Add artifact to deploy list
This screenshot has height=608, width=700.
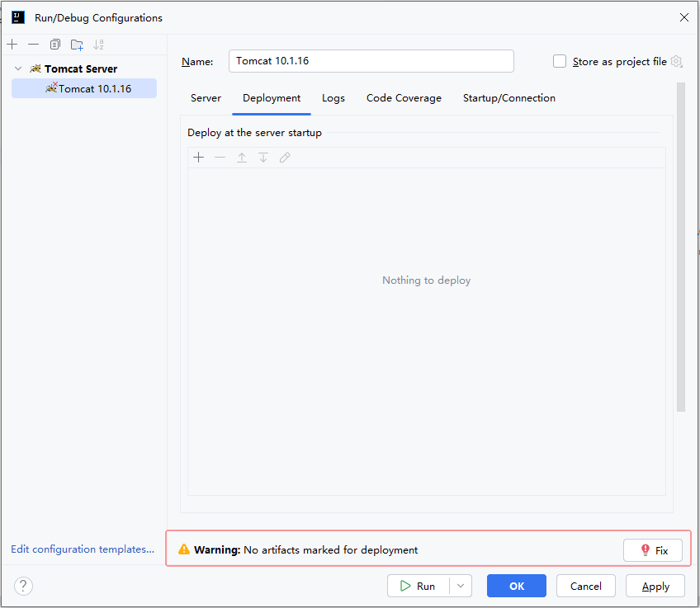199,158
